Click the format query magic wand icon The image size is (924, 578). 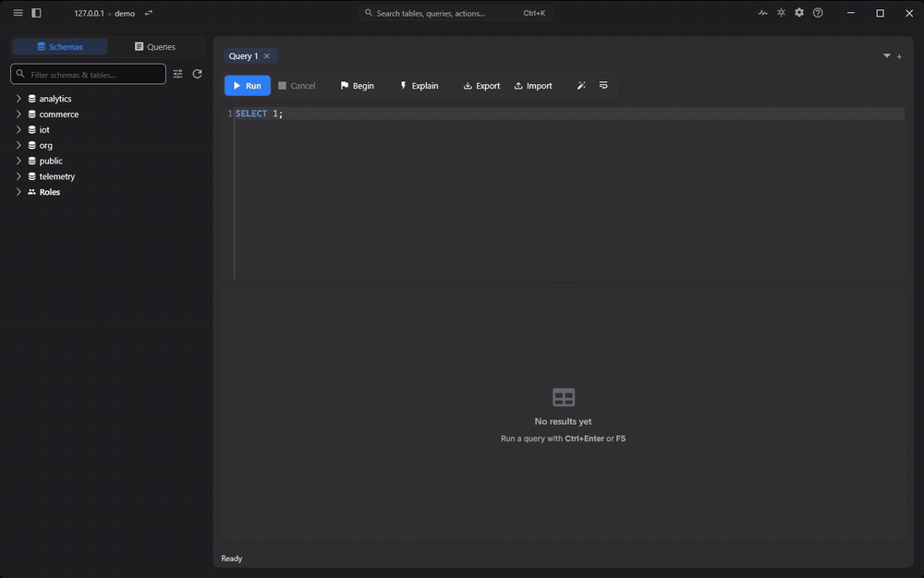point(581,85)
